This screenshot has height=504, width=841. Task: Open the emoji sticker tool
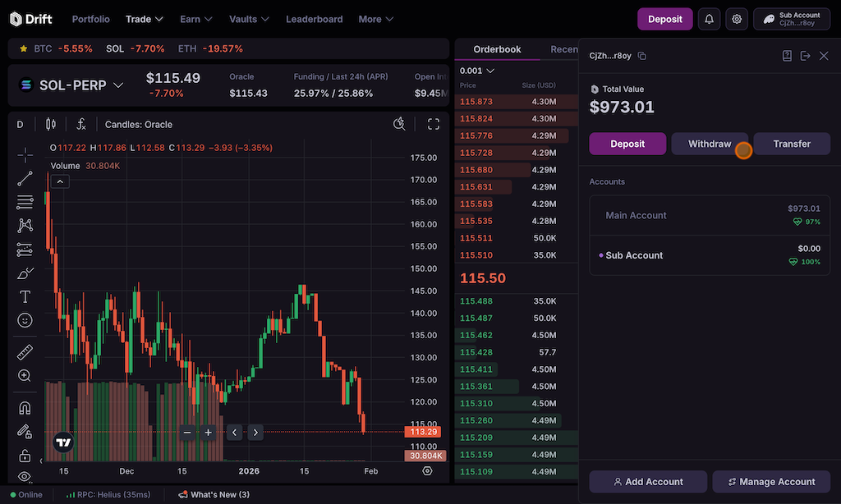[25, 320]
